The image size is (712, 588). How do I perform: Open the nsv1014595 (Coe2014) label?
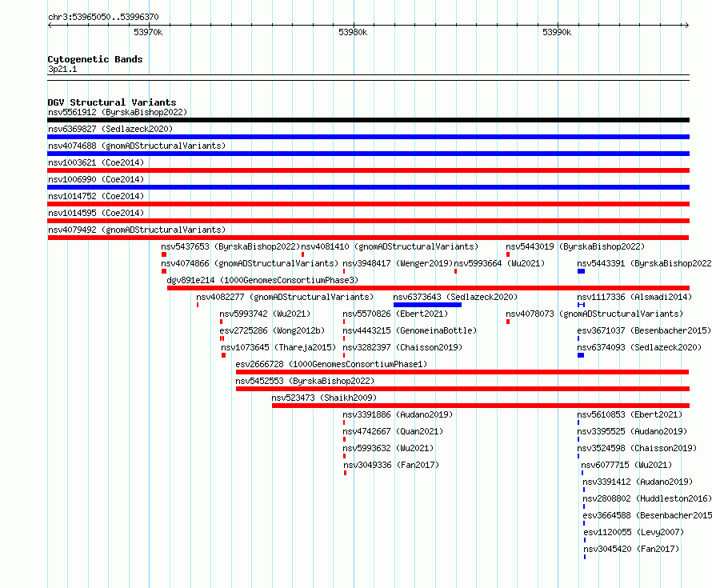pos(96,213)
